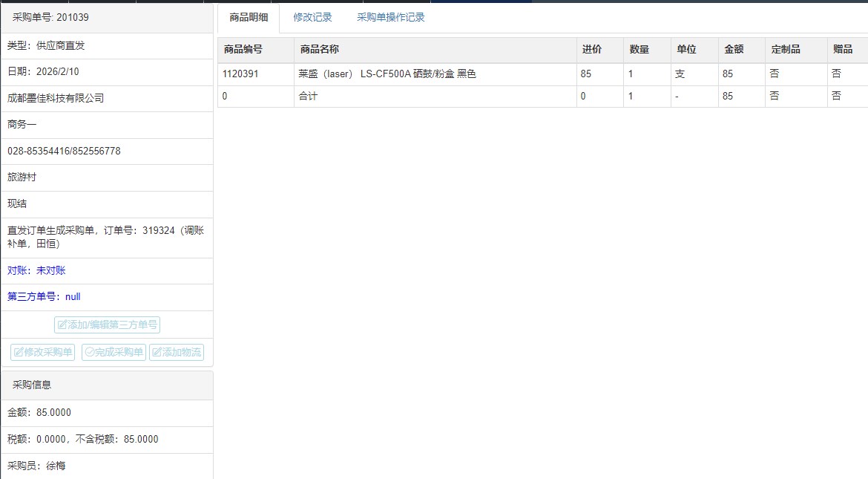Click the 第三方单号：null text
The width and height of the screenshot is (868, 479).
44,296
